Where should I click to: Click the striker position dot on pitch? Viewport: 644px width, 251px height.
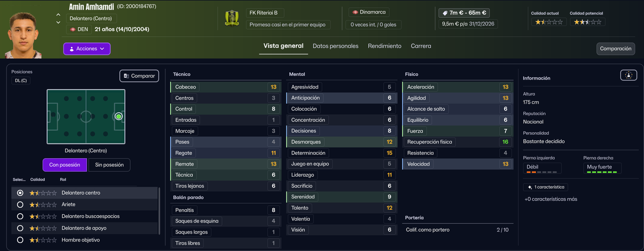[x=118, y=116]
